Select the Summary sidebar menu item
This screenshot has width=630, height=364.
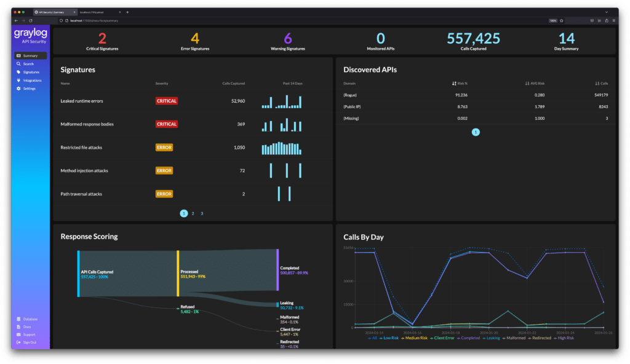(30, 56)
